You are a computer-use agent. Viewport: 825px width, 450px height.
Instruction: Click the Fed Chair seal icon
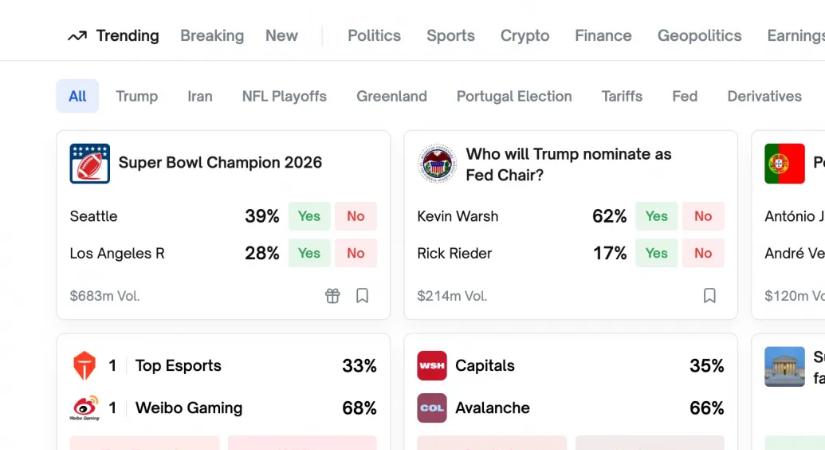pyautogui.click(x=437, y=164)
